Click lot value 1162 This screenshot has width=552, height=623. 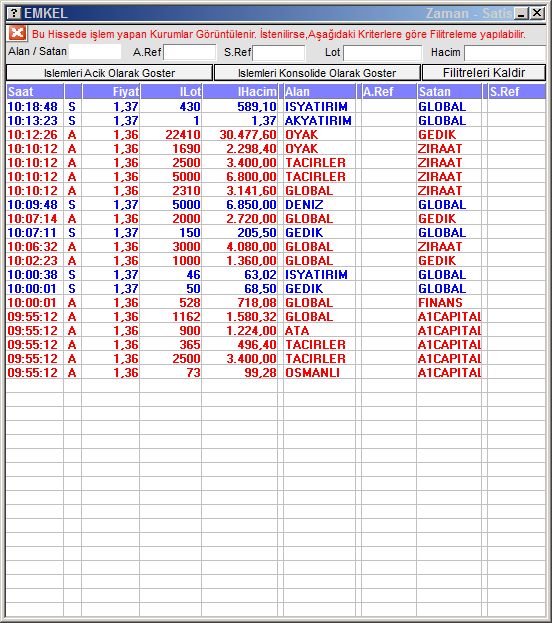click(186, 317)
